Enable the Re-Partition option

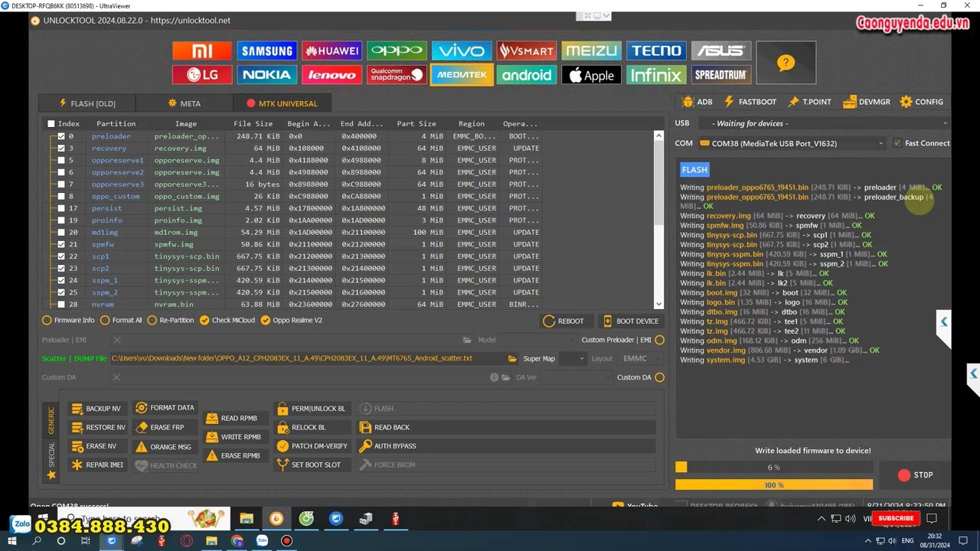coord(152,321)
